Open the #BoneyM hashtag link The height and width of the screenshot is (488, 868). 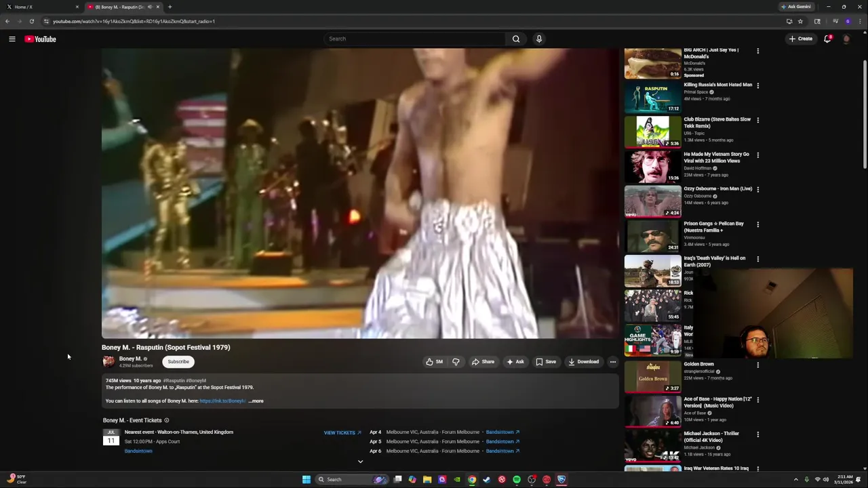point(196,381)
